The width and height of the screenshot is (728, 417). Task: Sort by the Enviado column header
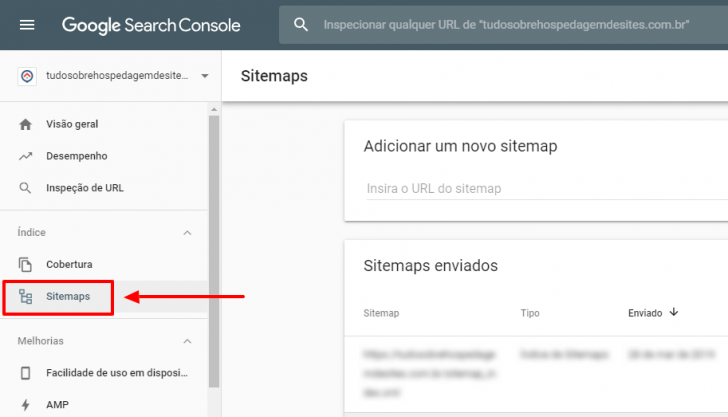645,313
